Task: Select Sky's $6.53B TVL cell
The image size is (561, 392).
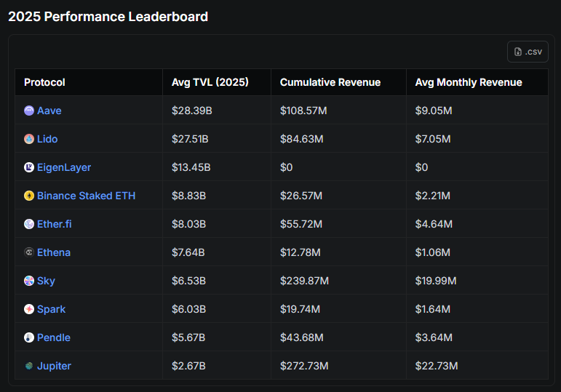Action: [217, 281]
